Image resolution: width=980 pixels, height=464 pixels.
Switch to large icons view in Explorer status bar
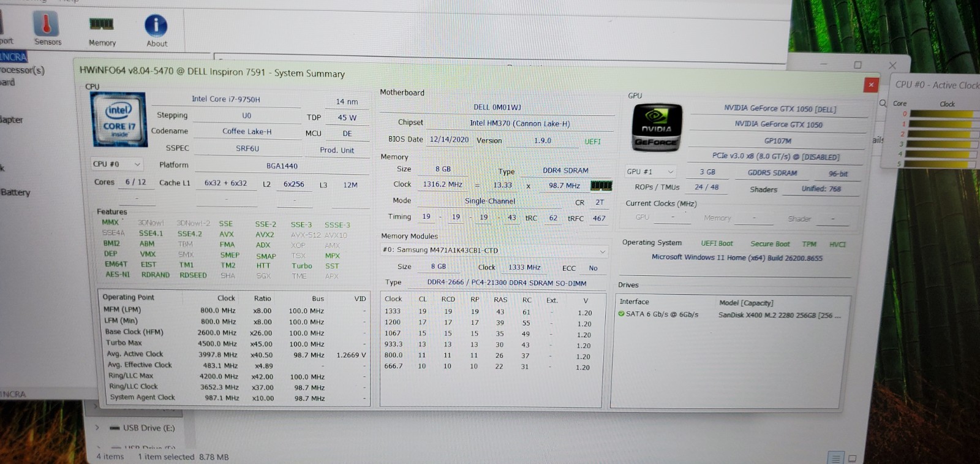coord(852,458)
